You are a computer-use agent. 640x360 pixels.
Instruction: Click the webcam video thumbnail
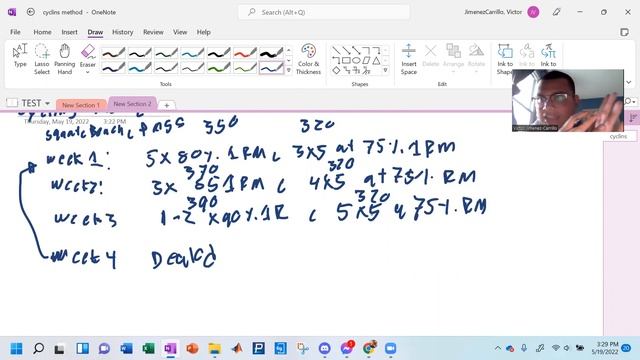point(568,100)
